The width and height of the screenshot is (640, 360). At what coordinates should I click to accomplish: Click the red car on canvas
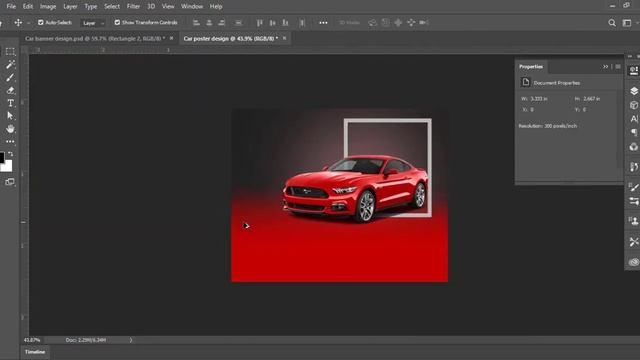[355, 189]
